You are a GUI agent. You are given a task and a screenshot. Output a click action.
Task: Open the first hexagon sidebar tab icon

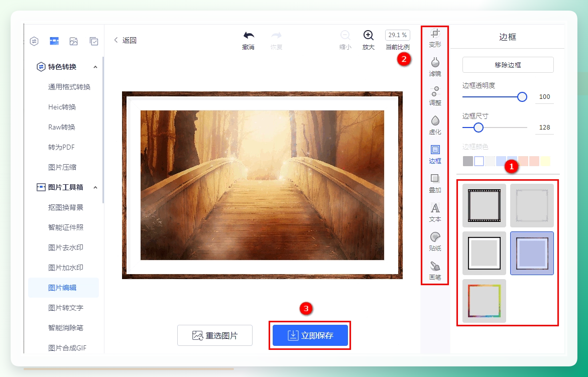click(x=34, y=41)
